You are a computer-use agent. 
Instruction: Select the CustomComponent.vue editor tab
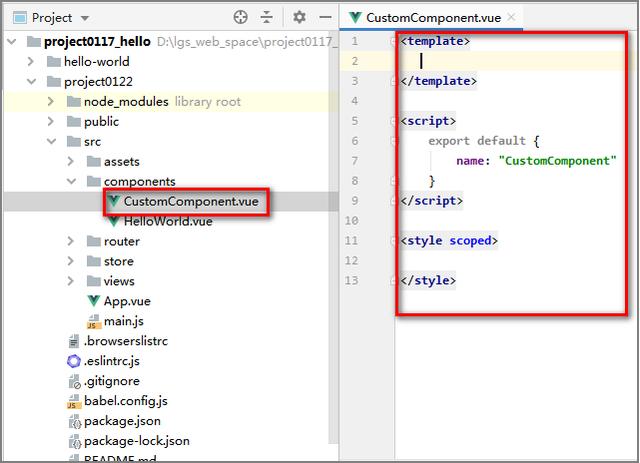431,18
